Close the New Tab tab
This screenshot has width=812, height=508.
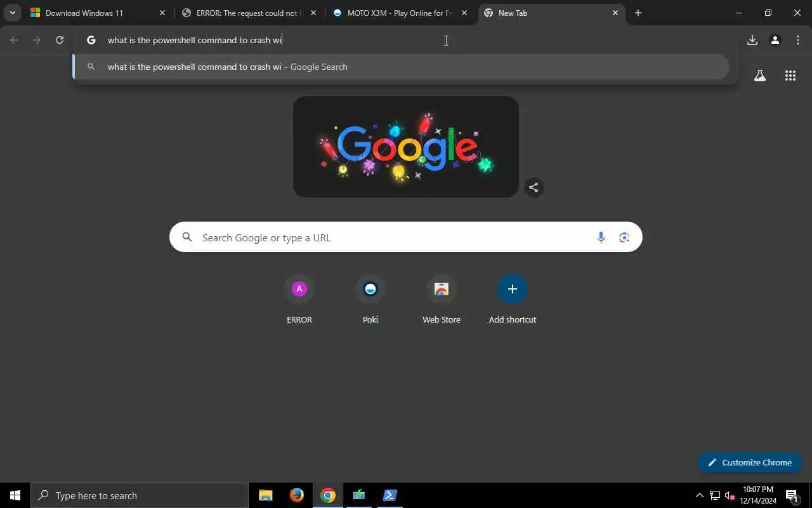615,13
